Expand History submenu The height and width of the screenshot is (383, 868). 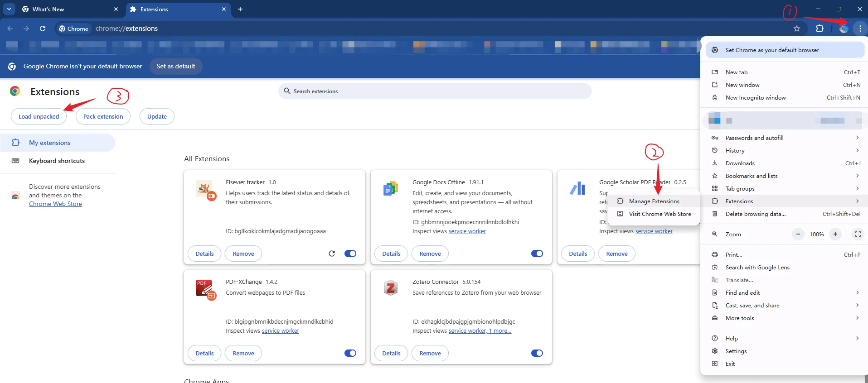785,151
